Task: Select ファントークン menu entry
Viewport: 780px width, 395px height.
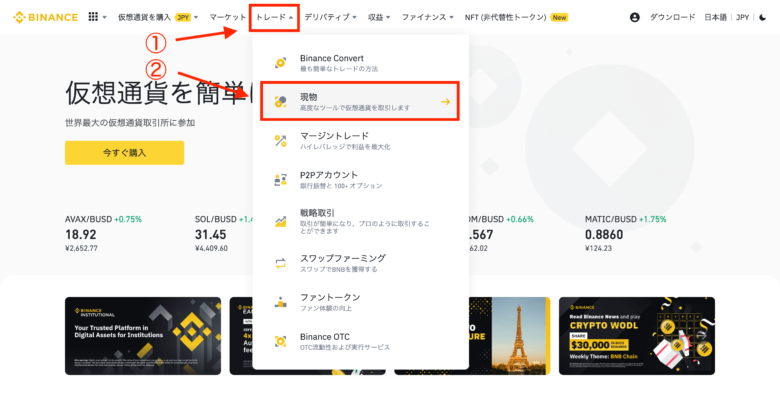Action: pyautogui.click(x=360, y=302)
